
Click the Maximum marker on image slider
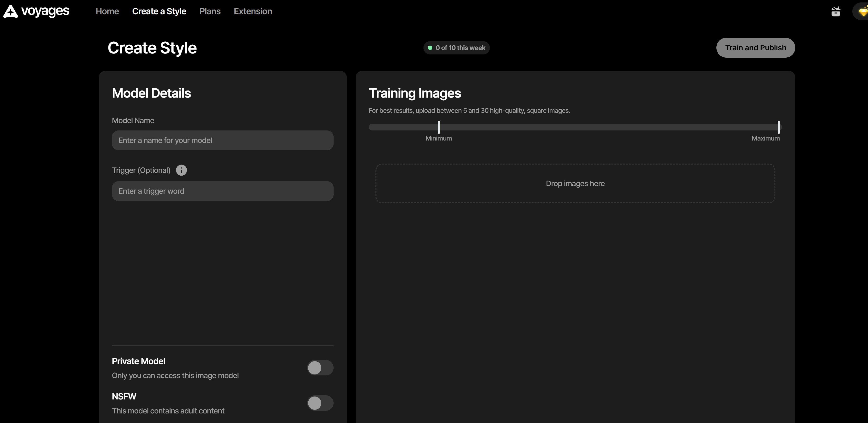(778, 127)
